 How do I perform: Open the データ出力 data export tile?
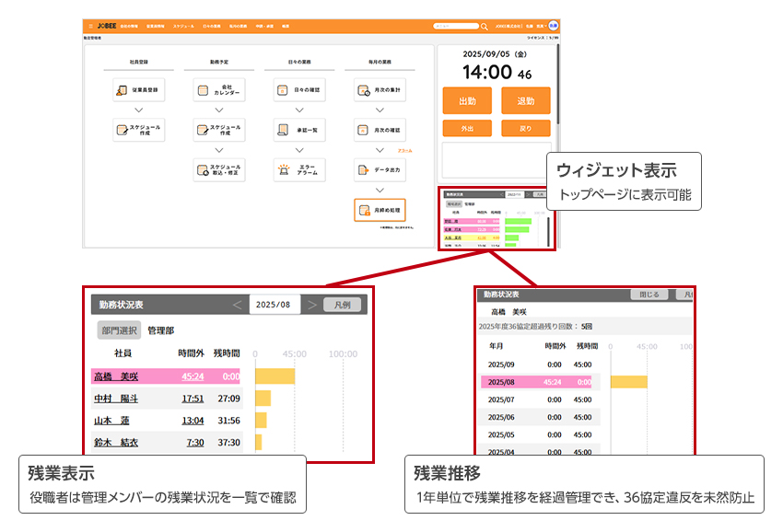380,169
